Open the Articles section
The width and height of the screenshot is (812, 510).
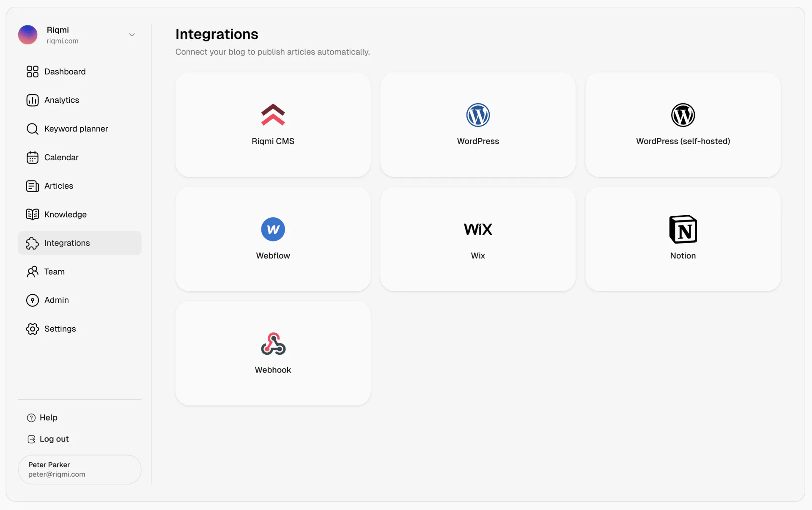pos(80,186)
